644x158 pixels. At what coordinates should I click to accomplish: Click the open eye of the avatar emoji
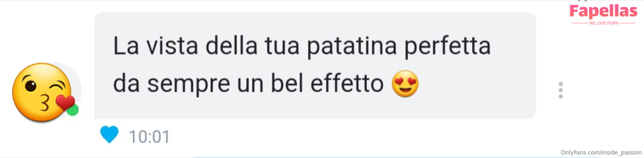(31, 85)
